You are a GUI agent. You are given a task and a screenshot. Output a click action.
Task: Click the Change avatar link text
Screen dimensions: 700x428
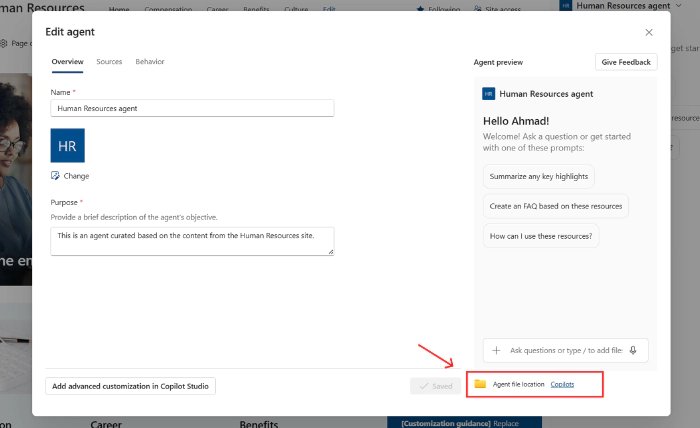point(76,176)
